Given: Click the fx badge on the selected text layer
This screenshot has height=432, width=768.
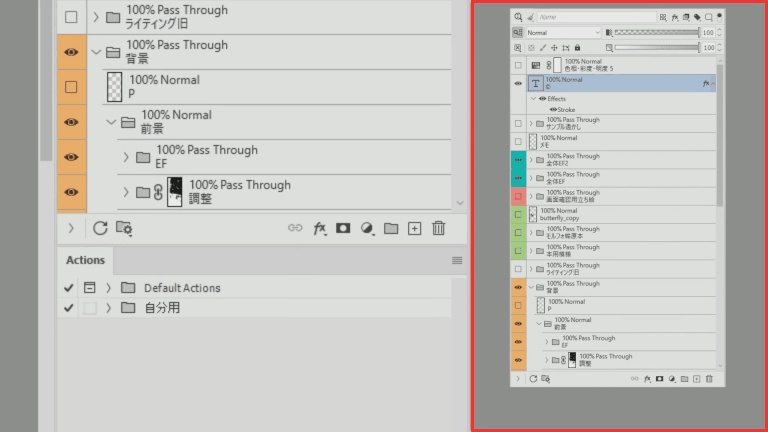Looking at the screenshot, I should pos(706,84).
